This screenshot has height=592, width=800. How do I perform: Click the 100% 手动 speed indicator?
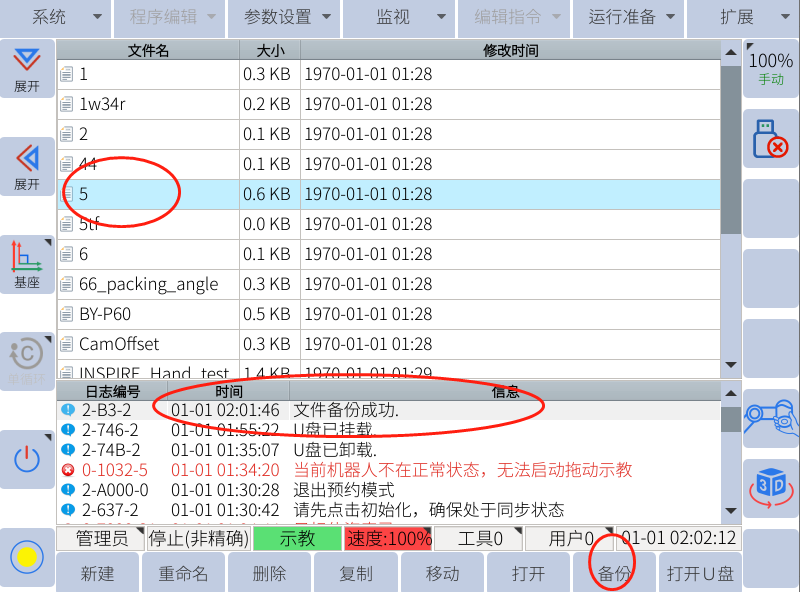770,68
